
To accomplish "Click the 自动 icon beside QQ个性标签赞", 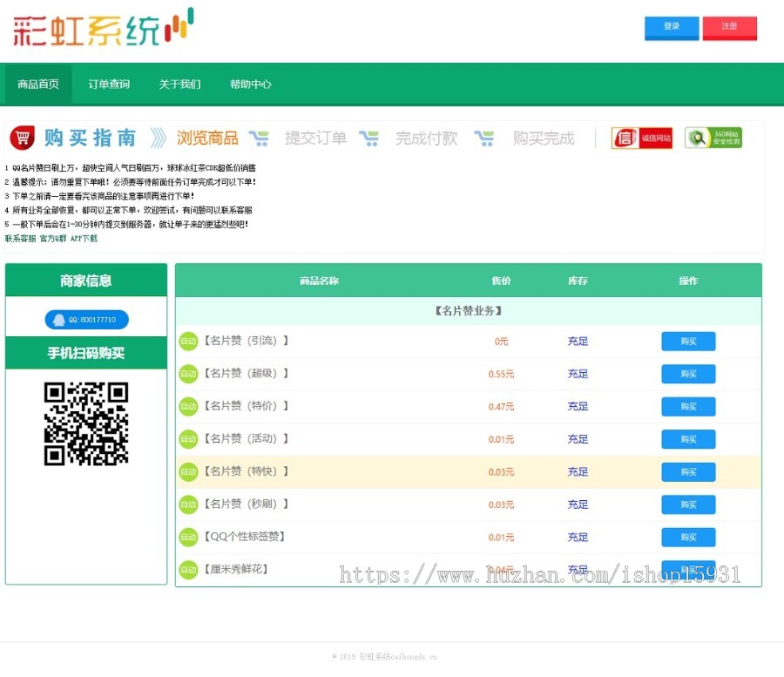I will pos(188,538).
